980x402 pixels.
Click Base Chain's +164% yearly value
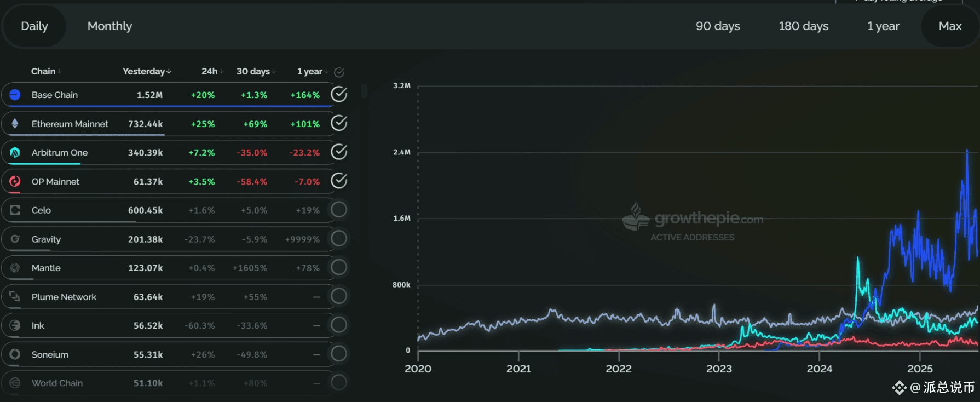tap(305, 95)
